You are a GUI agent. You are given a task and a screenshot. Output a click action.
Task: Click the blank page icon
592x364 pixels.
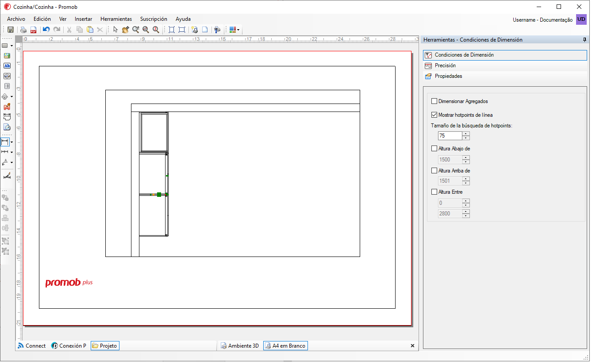click(205, 30)
